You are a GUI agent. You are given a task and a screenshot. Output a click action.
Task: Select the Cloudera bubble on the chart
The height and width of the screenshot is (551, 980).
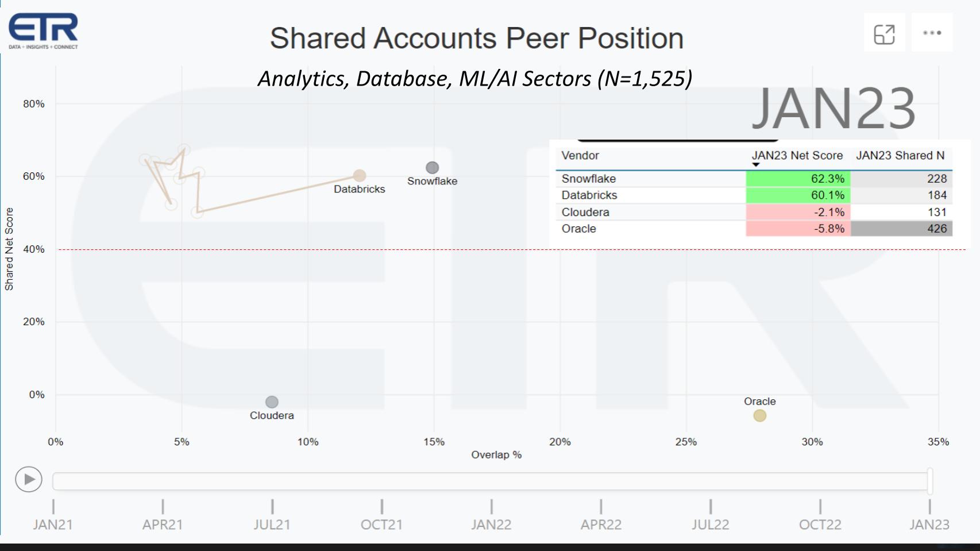click(x=271, y=402)
